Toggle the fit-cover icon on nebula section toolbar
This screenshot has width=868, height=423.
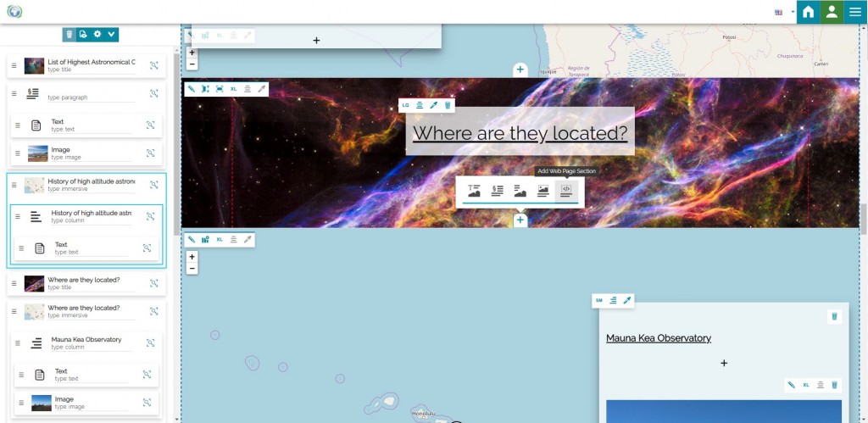[x=220, y=88]
